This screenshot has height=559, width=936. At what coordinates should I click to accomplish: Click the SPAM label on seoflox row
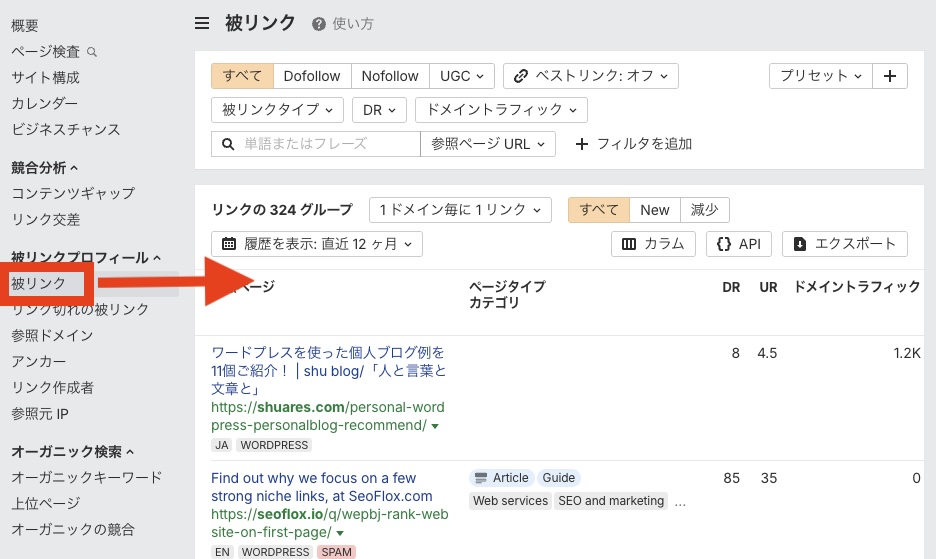pos(337,552)
